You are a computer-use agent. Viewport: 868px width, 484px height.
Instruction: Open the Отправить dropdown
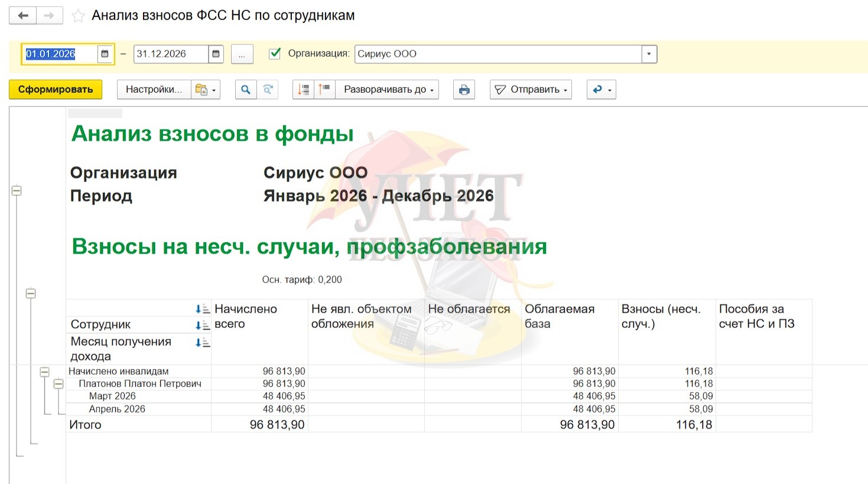click(531, 90)
